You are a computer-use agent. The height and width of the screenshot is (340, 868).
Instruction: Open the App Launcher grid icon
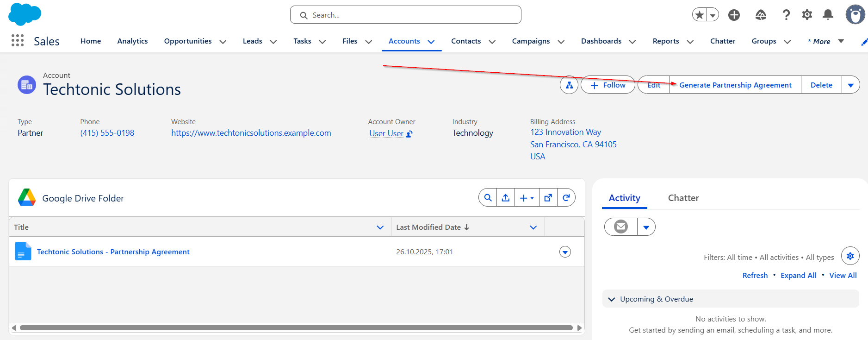click(x=18, y=41)
